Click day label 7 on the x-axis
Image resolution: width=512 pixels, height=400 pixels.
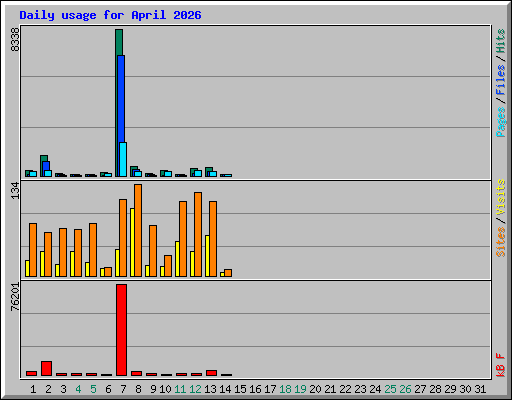123,389
